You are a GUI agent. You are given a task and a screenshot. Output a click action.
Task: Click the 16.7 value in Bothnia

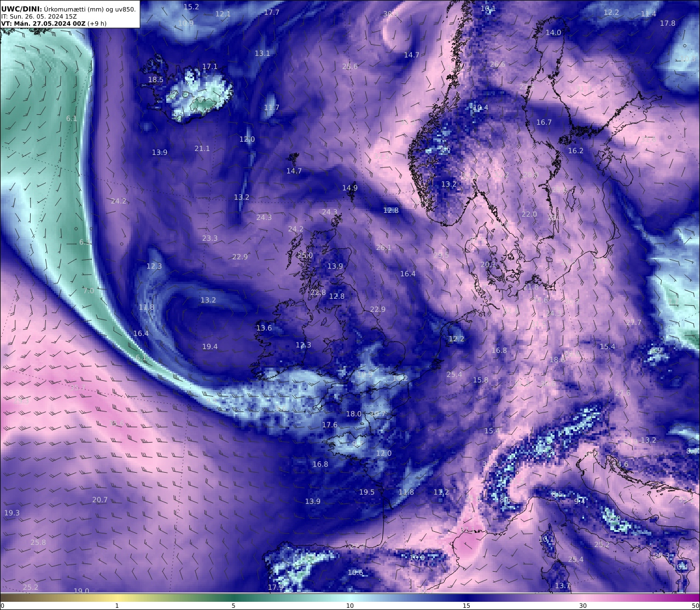click(x=544, y=122)
